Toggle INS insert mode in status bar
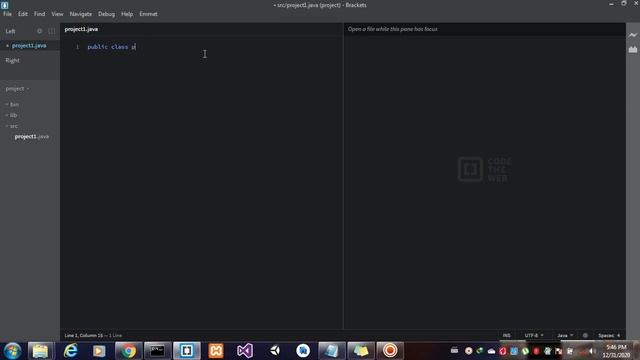Screen dimensions: 640x360 [x=507, y=336]
